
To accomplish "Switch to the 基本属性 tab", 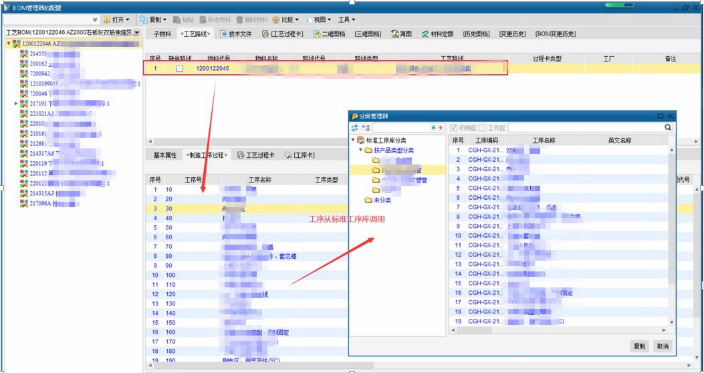I will point(165,155).
